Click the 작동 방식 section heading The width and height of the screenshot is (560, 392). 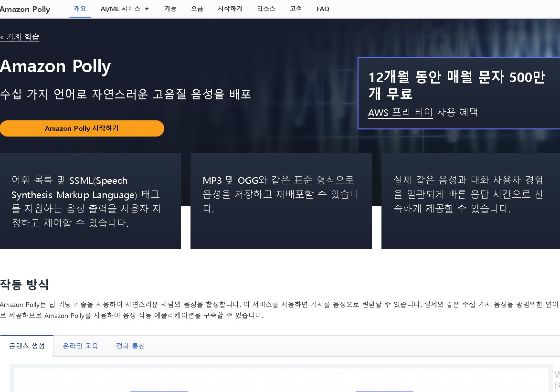(24, 285)
